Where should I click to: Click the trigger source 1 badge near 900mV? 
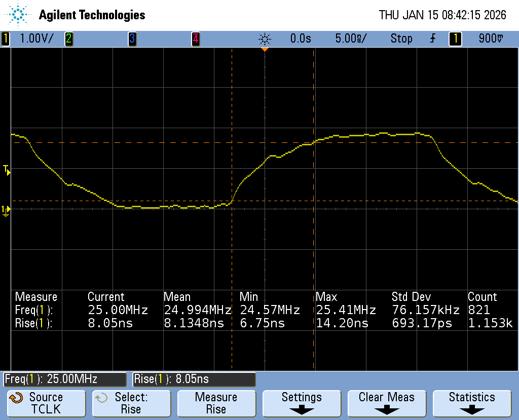click(x=455, y=39)
